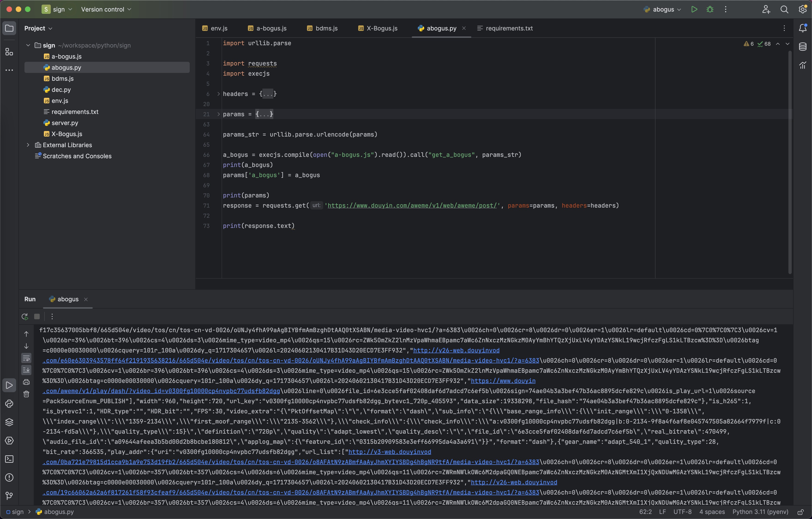Show more tool windows via ellipsis
This screenshot has width=812, height=519.
(9, 70)
